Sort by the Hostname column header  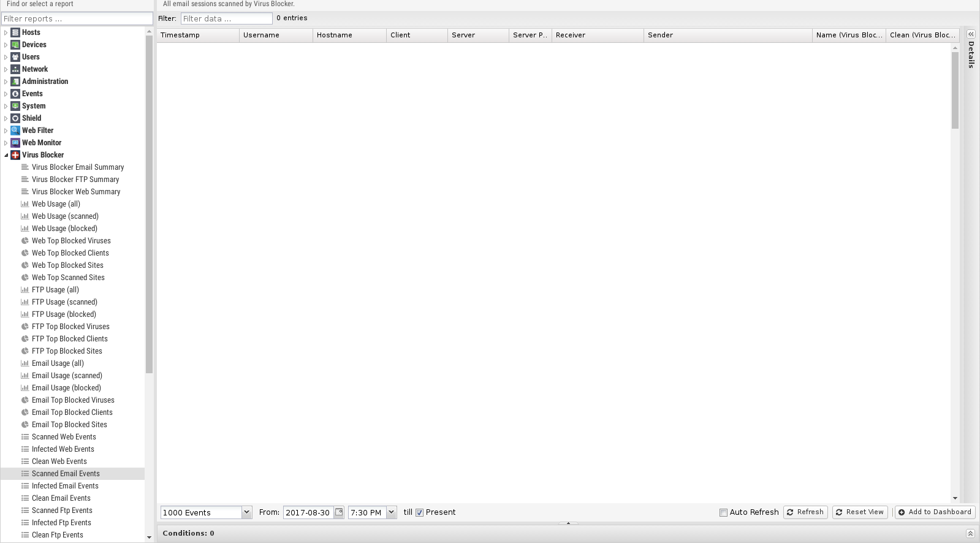(x=349, y=35)
